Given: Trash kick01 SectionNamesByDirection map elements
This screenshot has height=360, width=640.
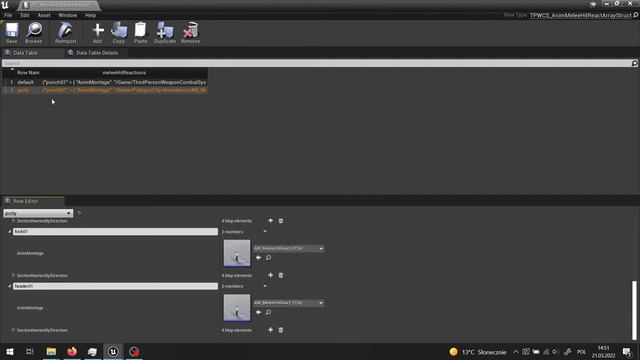Looking at the screenshot, I should click(281, 276).
